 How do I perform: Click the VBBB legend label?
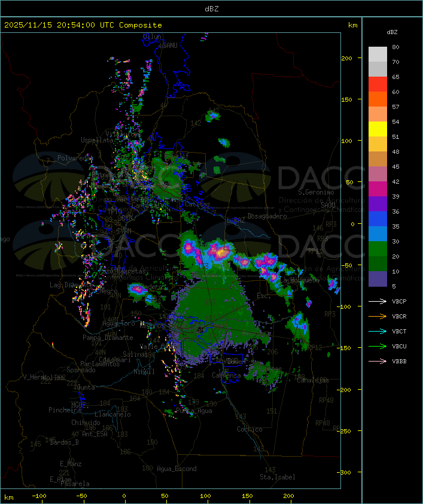399,362
